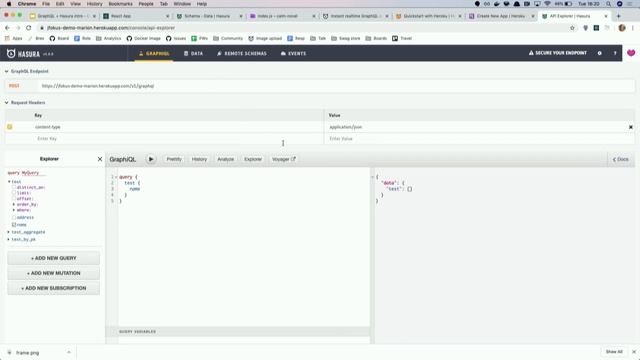Click the pink heart icon
The image size is (640, 360).
(631, 53)
